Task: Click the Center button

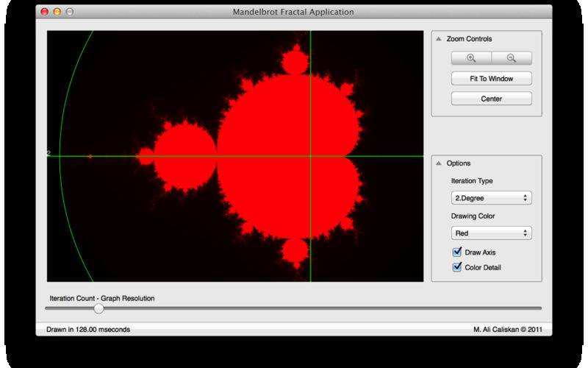Action: click(x=491, y=99)
